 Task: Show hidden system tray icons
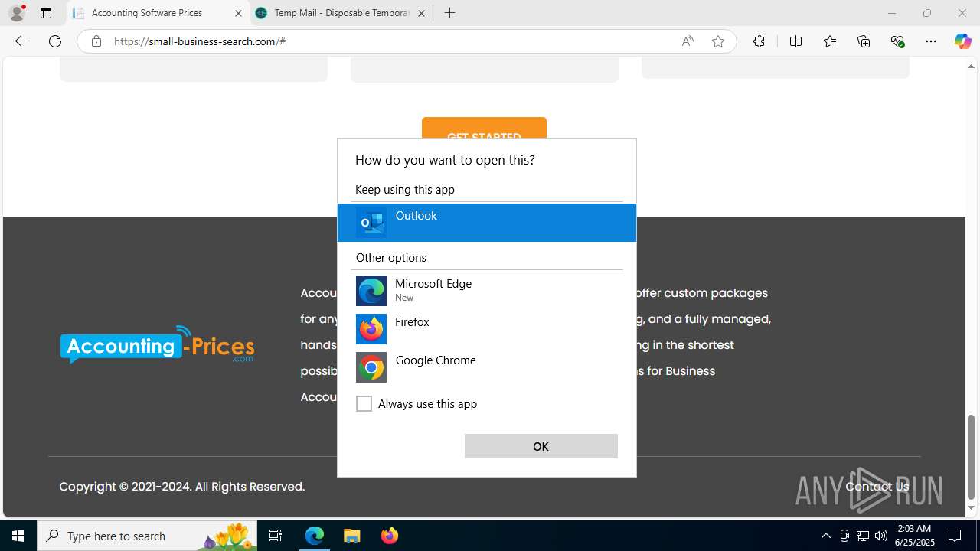click(825, 536)
